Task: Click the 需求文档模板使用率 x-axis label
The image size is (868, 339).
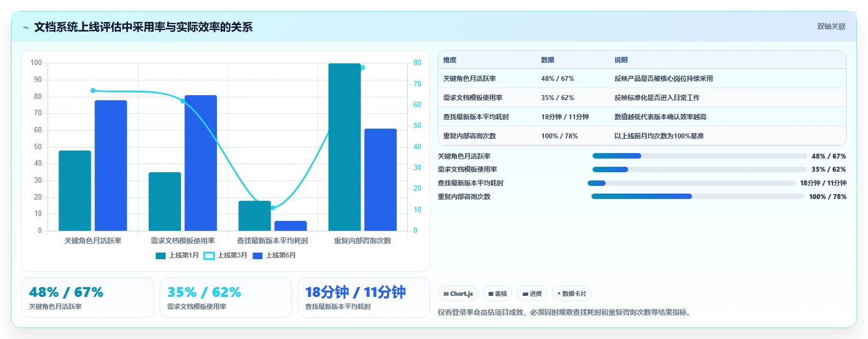Action: [183, 241]
